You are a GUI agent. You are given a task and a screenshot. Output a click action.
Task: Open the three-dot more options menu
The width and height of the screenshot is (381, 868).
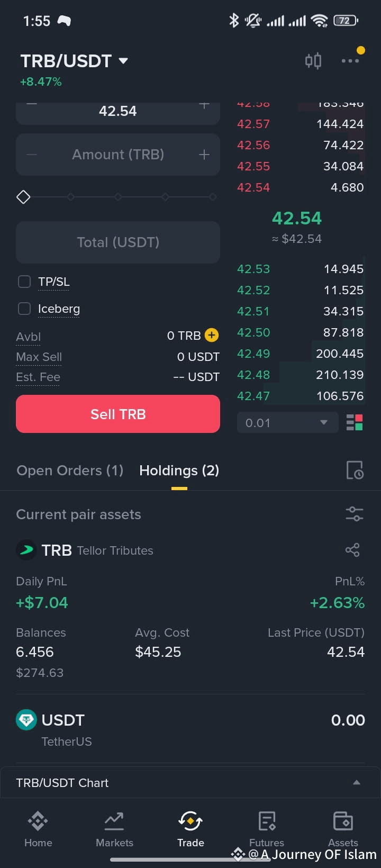(x=350, y=61)
